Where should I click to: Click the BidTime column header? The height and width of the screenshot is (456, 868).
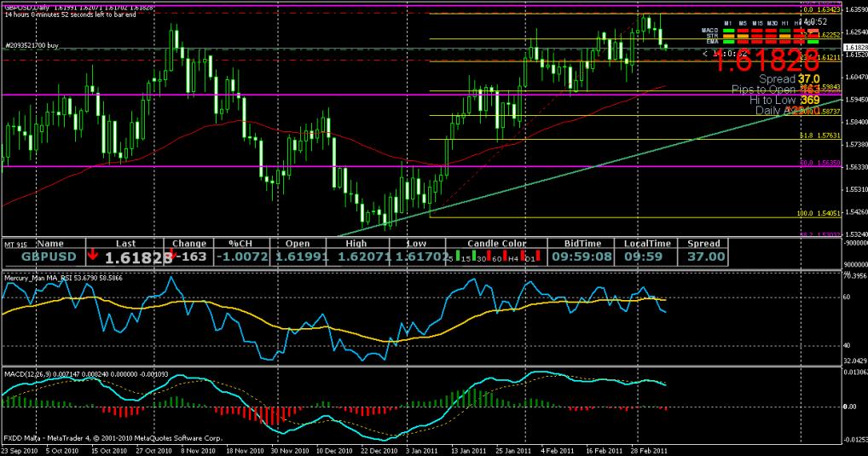(580, 243)
